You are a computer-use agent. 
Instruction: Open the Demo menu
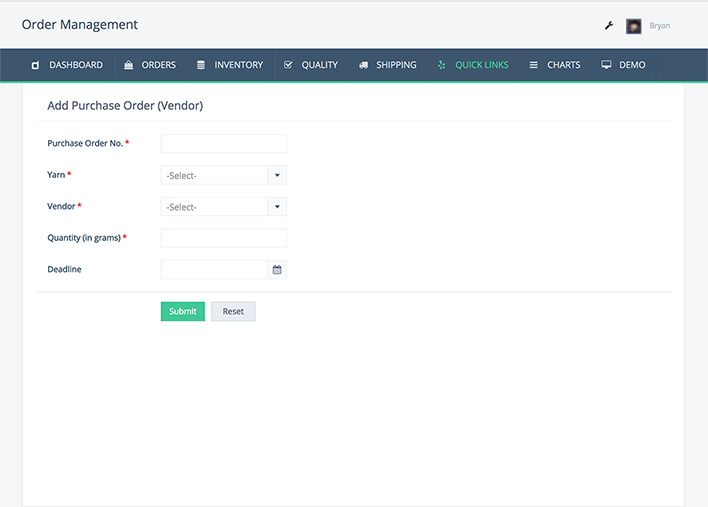[x=623, y=65]
